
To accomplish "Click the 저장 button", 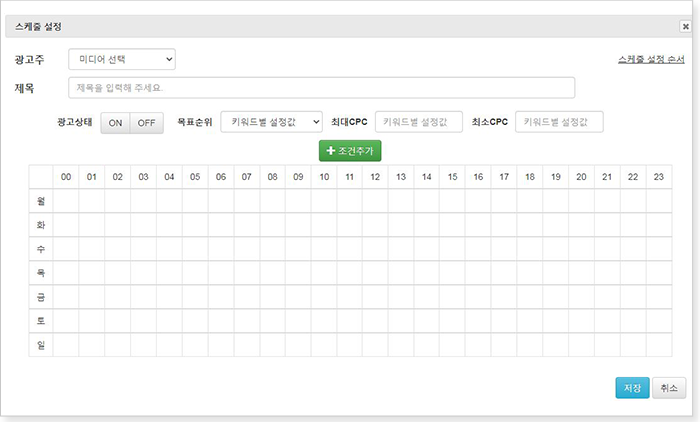I will click(632, 388).
